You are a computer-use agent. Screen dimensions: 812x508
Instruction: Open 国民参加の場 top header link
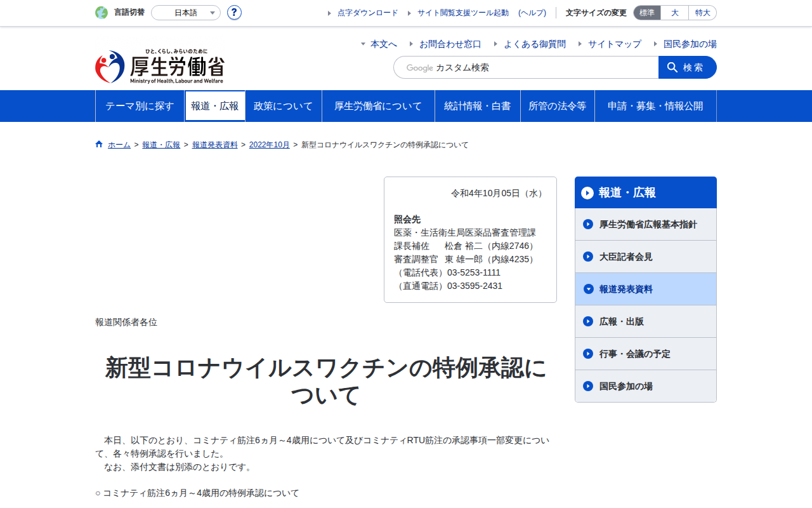(x=690, y=44)
